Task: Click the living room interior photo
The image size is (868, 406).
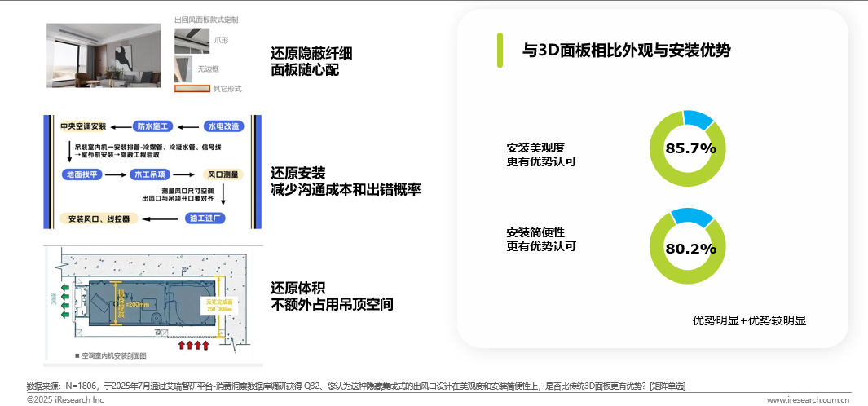Action: pyautogui.click(x=104, y=55)
